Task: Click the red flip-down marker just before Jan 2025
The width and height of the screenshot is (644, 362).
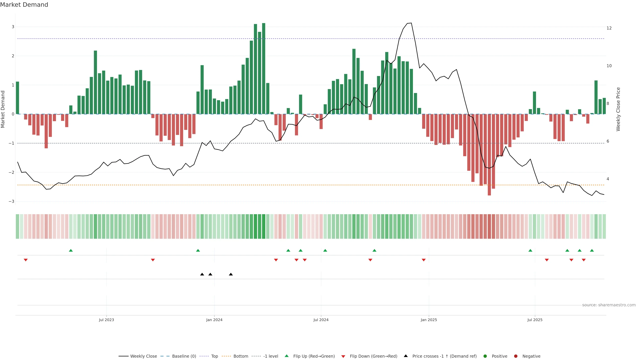Action: tap(423, 260)
